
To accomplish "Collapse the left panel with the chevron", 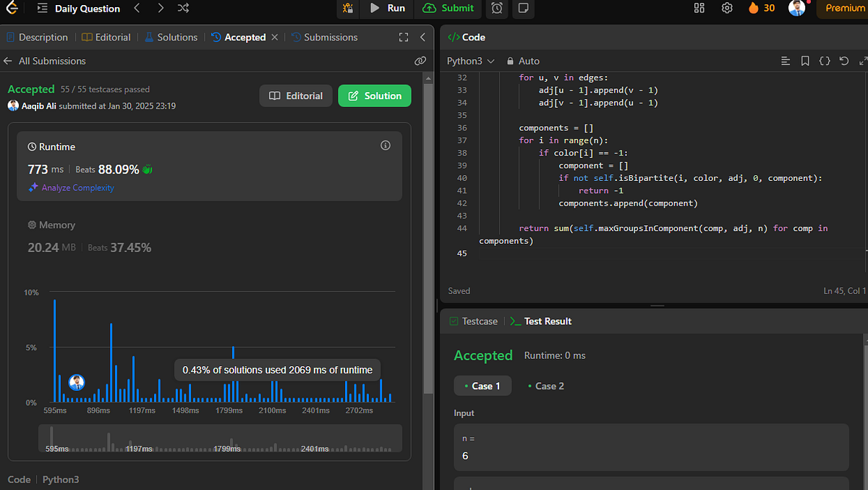I will (x=423, y=37).
